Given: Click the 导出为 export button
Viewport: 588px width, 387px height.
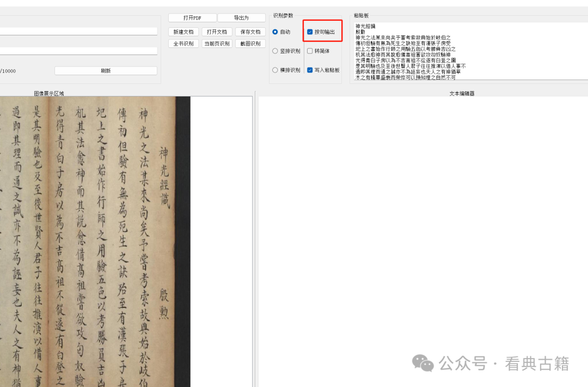Looking at the screenshot, I should (241, 17).
